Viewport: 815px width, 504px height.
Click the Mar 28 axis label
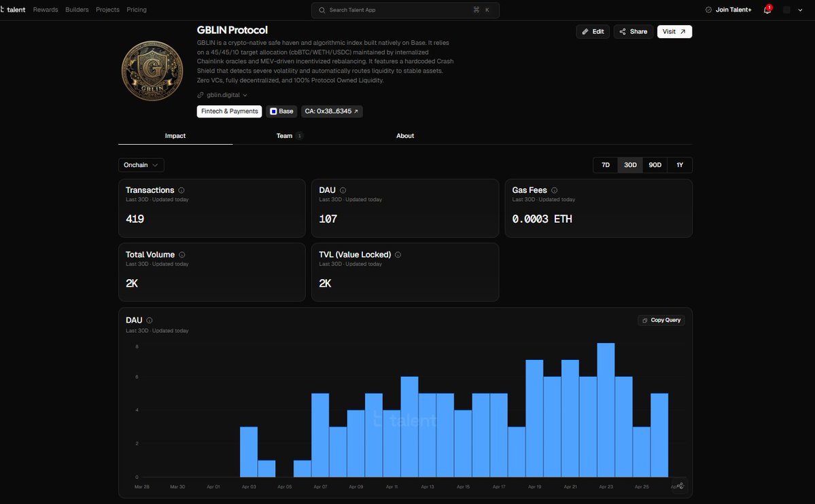[x=142, y=487]
